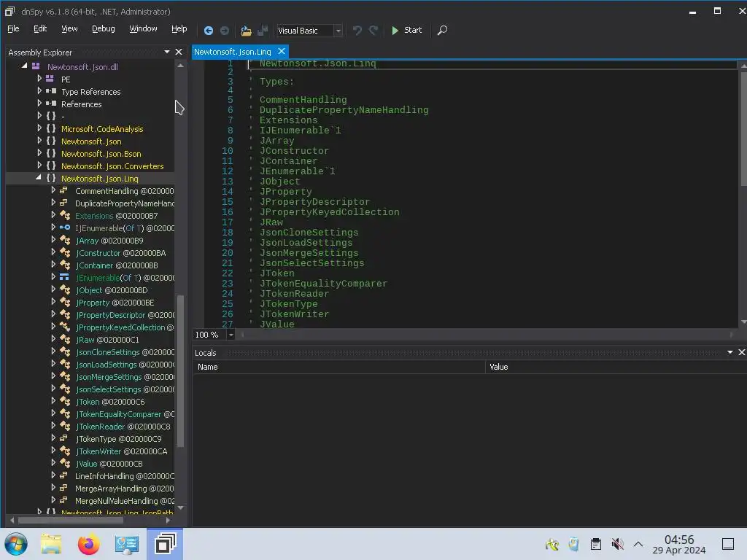Click the Start debugging button label
747x560 pixels.
[x=413, y=30]
